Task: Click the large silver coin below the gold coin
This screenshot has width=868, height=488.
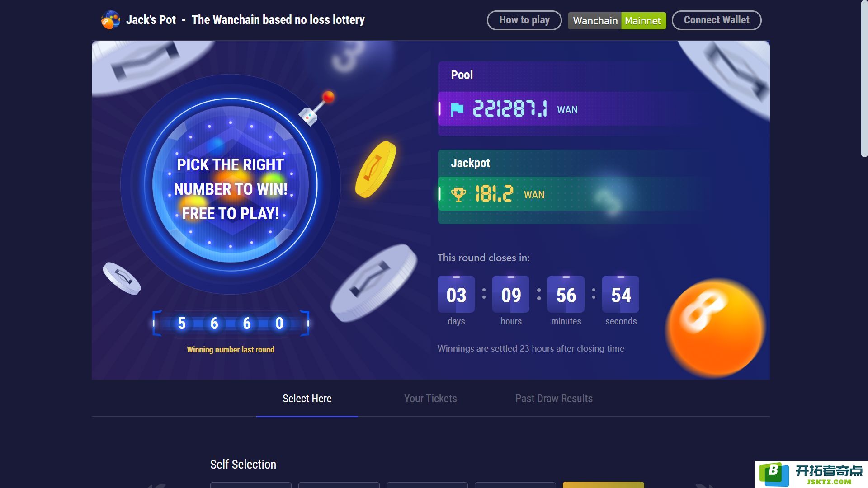Action: tap(374, 282)
